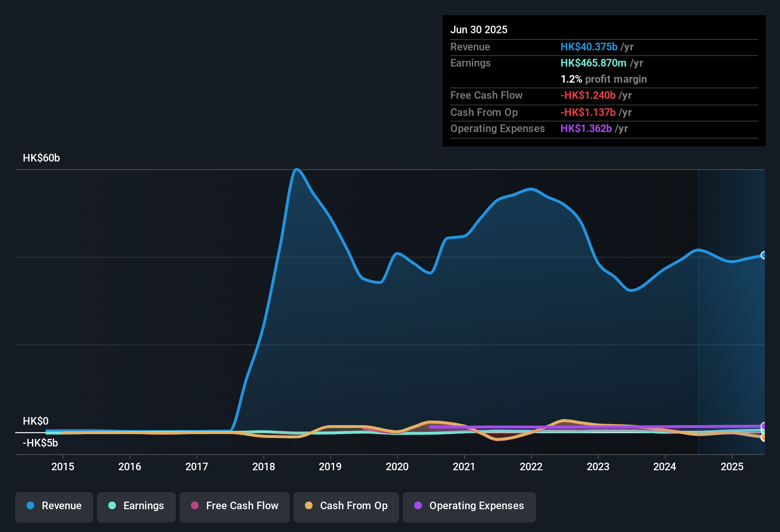Screen dimensions: 780x532
Task: Click the blue revenue line at its 2018 peak
Action: (x=296, y=170)
